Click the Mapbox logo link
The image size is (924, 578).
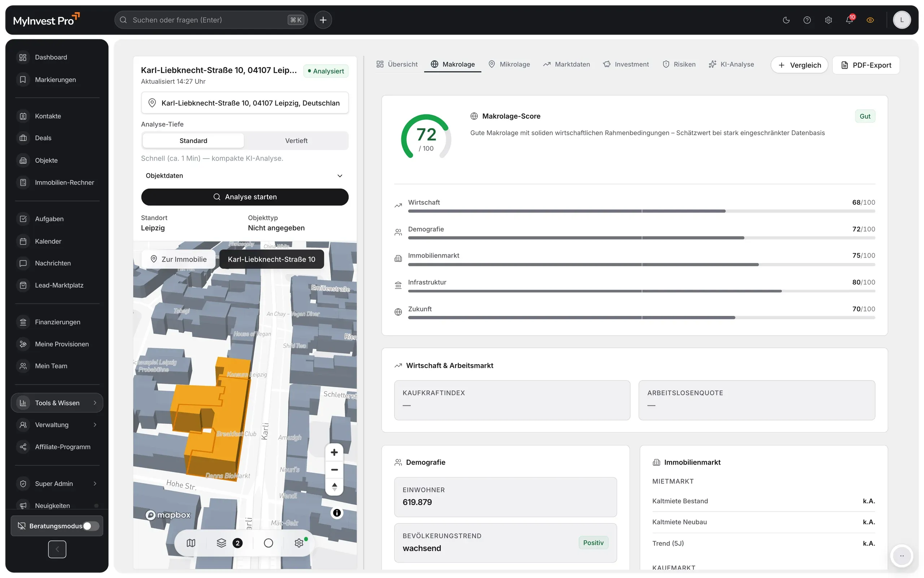168,515
